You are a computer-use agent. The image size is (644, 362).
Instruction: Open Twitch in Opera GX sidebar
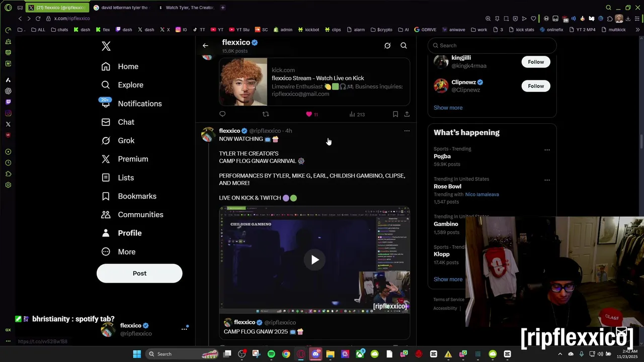8,102
